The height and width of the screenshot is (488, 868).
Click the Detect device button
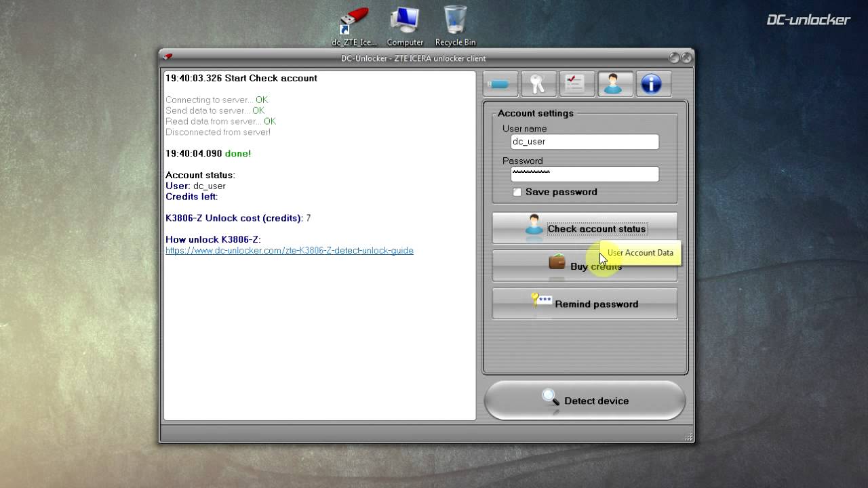point(585,401)
